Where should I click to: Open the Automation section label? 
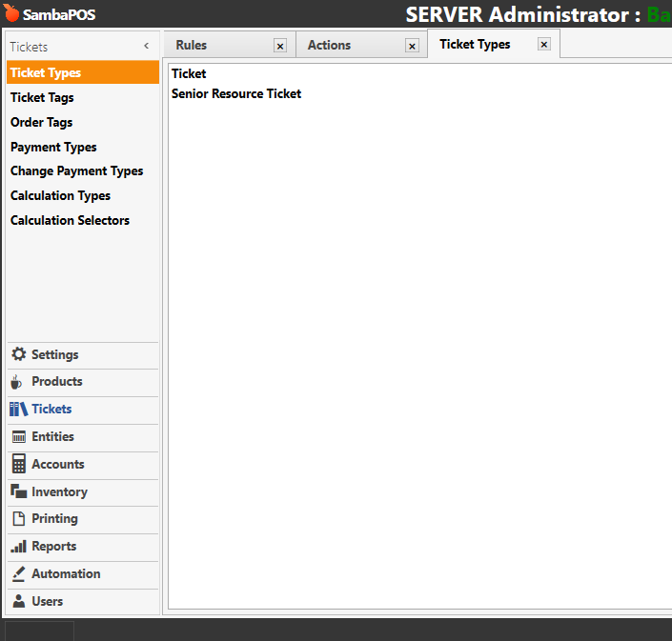tap(66, 573)
